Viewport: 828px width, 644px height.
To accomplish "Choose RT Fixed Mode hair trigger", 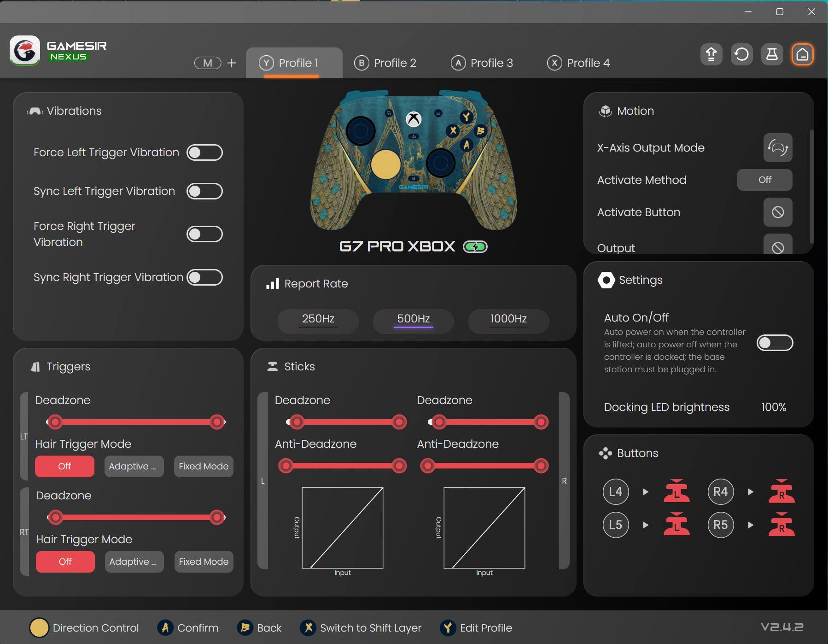I will click(204, 562).
